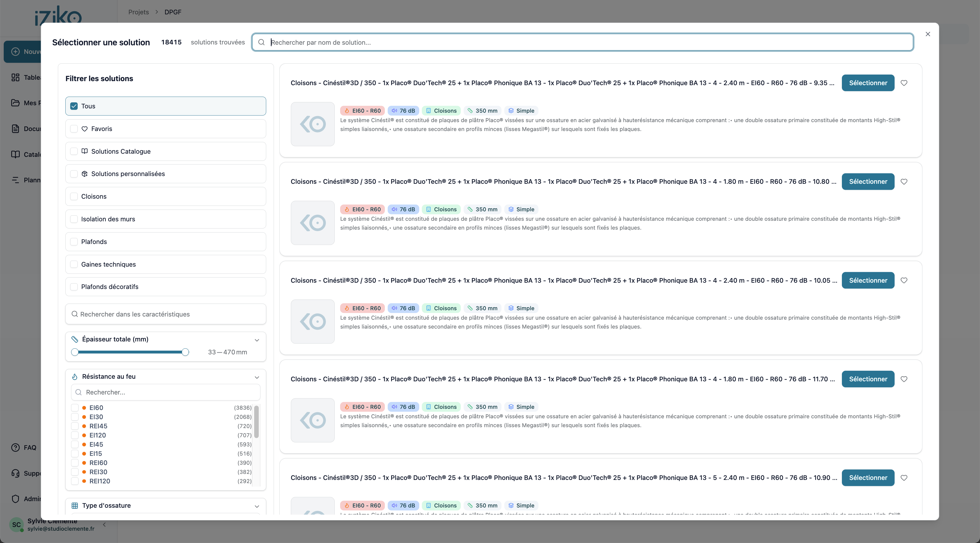This screenshot has height=543, width=980.
Task: Open Admin via shield icon
Action: [x=15, y=499]
